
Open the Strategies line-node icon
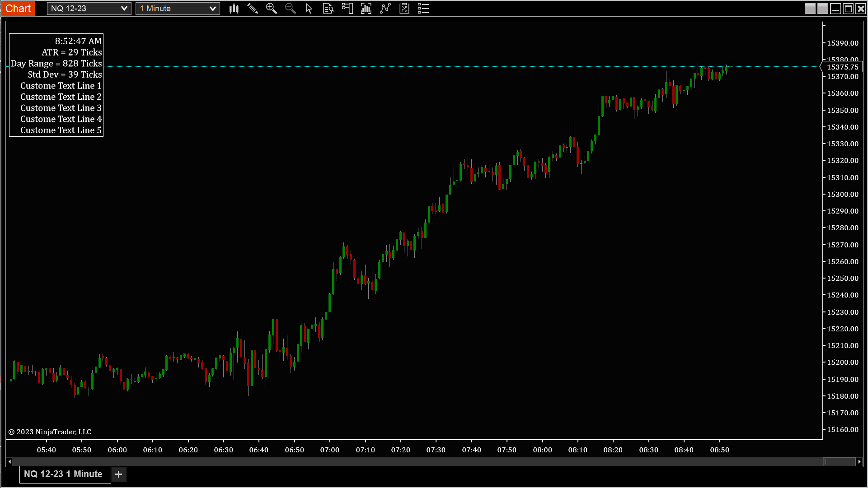[385, 9]
